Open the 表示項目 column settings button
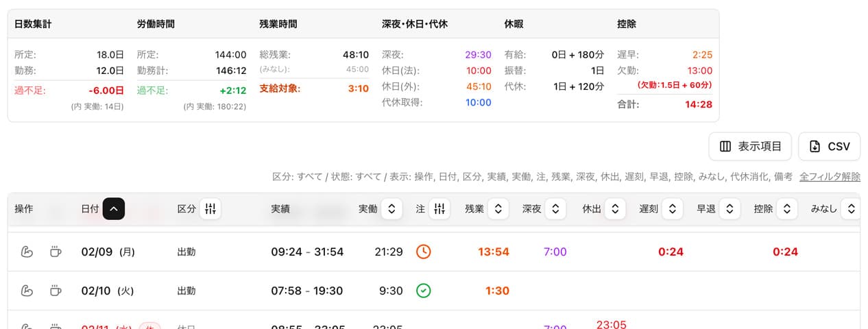 click(750, 147)
